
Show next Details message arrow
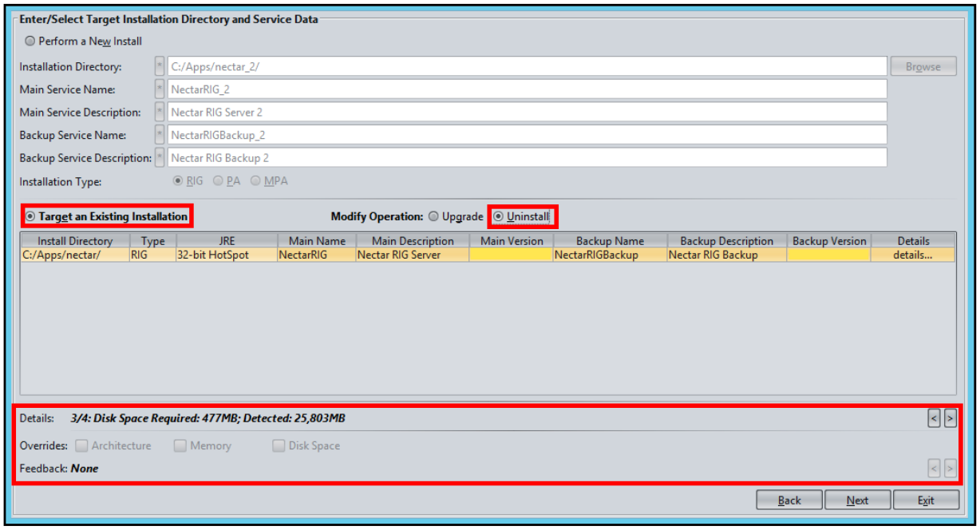[950, 417]
